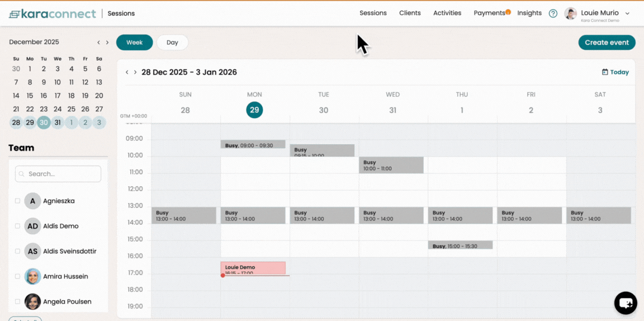This screenshot has width=644, height=321.
Task: Open the Clients menu item
Action: point(410,13)
